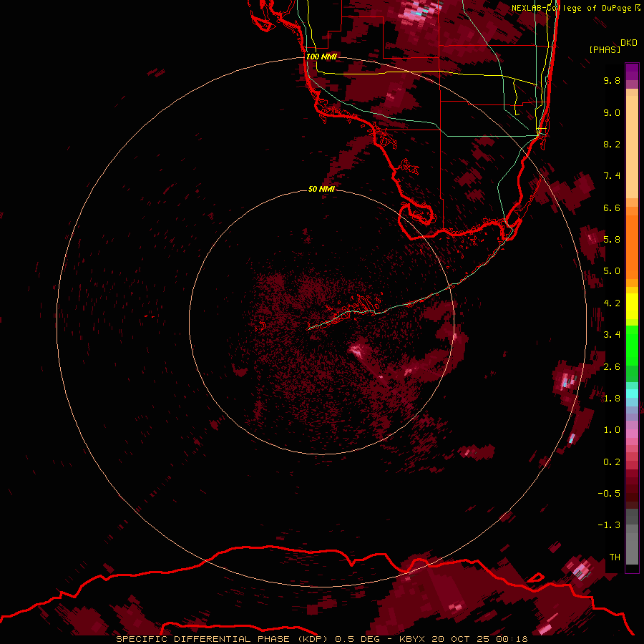
Task: Click the 9.0 value on the color scale
Action: click(612, 112)
